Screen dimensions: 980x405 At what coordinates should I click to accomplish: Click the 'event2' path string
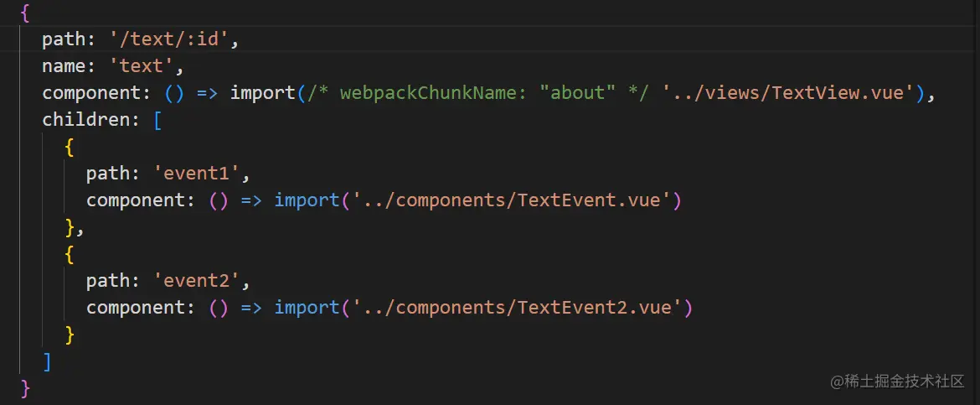(x=196, y=281)
